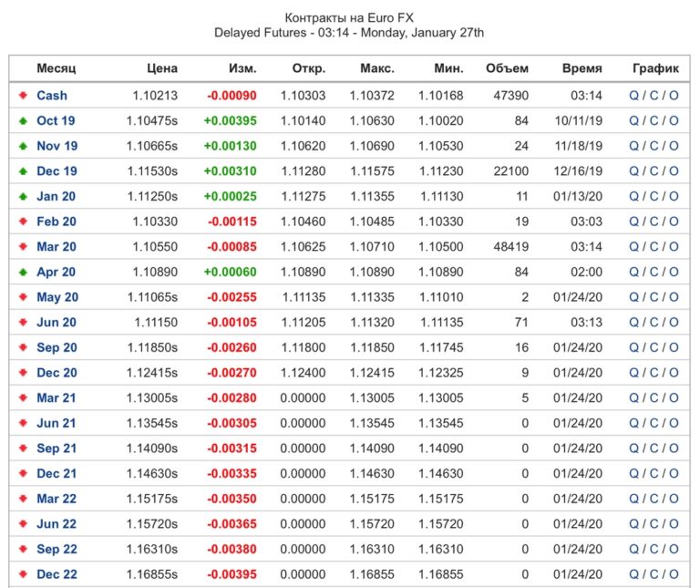Click the red down arrow beside Jun 20

tap(23, 322)
